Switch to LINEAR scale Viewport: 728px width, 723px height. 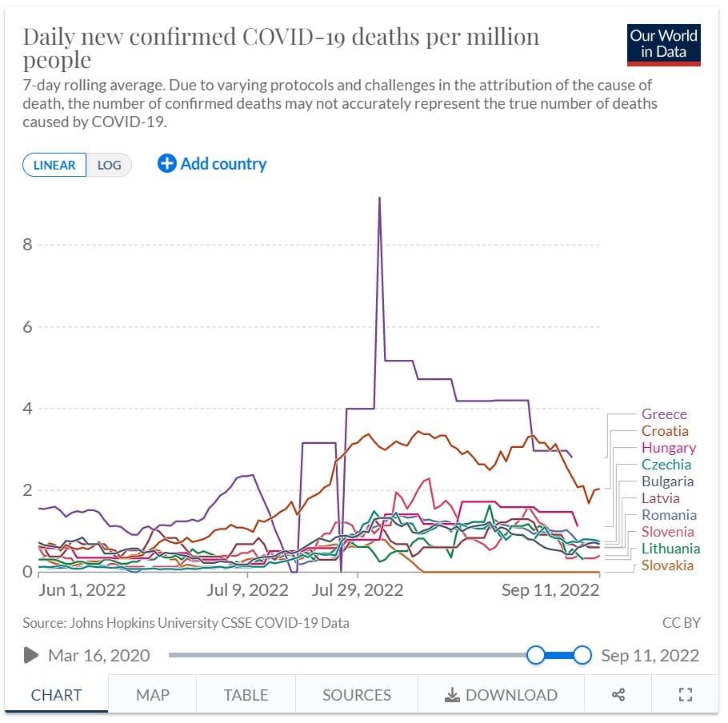pyautogui.click(x=54, y=166)
